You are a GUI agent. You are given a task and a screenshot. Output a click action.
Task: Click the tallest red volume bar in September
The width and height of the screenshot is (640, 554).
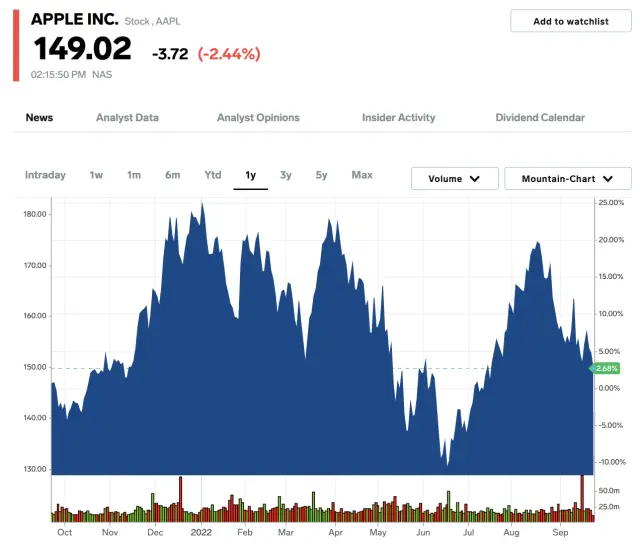(x=581, y=500)
